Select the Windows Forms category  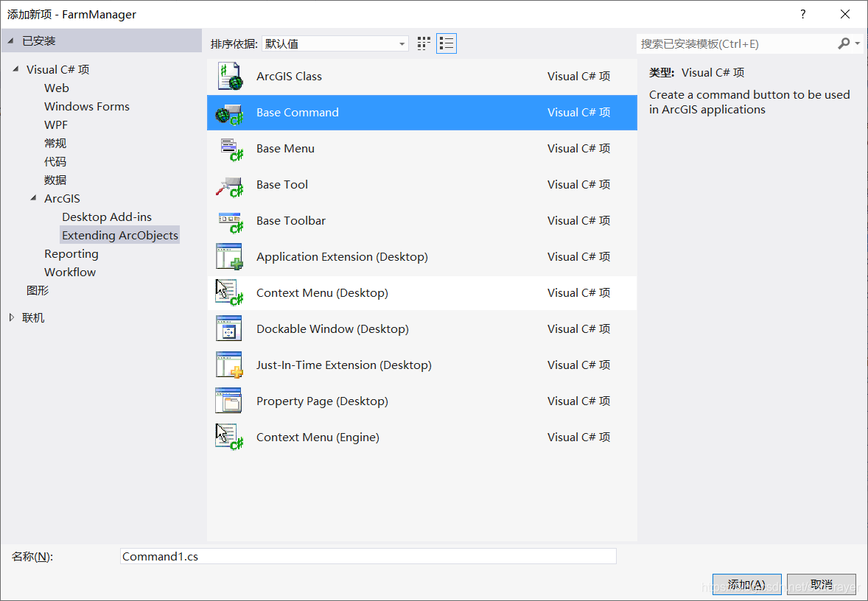87,106
